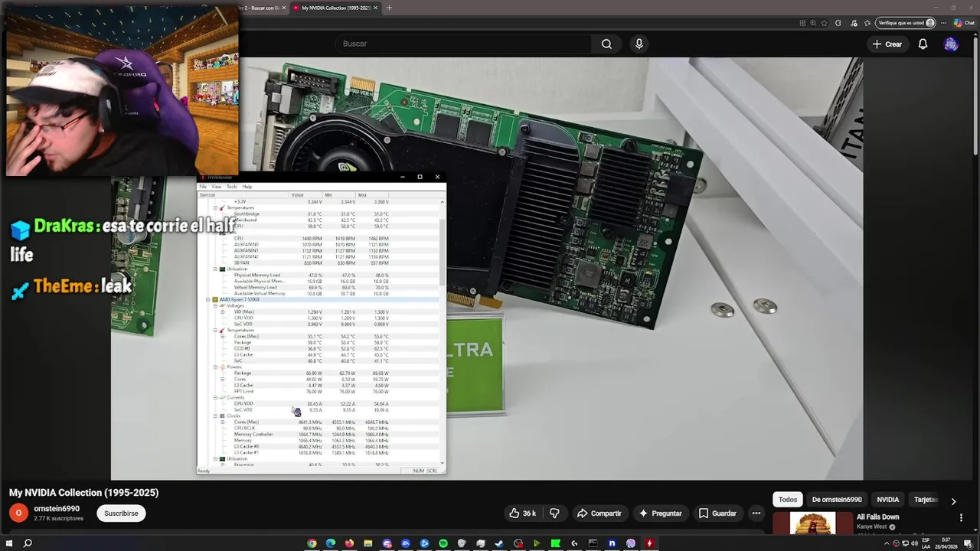Open Help menu in HWMonitor
Screen dimensions: 980x551
(x=247, y=187)
